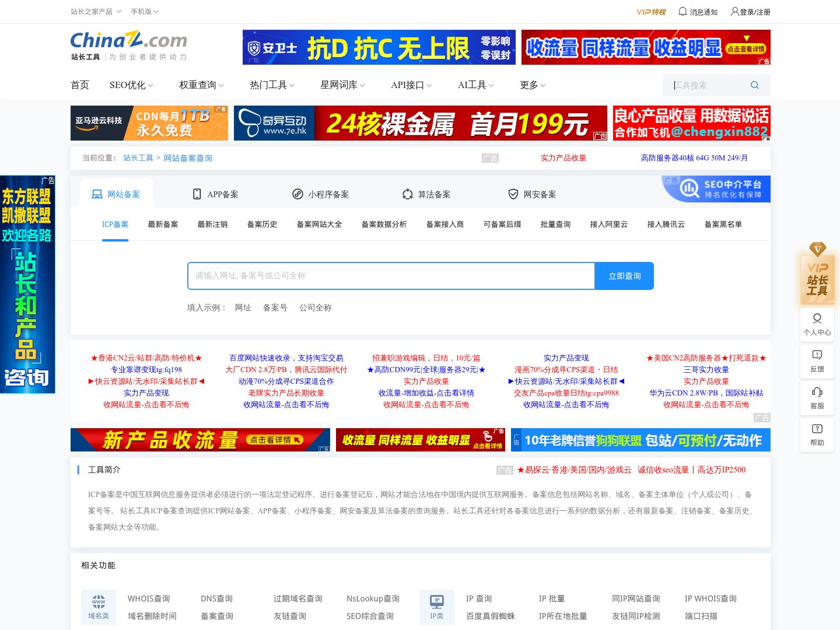Switch to the 备案历史 sub-tab
Viewport: 840px width, 630px height.
pyautogui.click(x=262, y=225)
